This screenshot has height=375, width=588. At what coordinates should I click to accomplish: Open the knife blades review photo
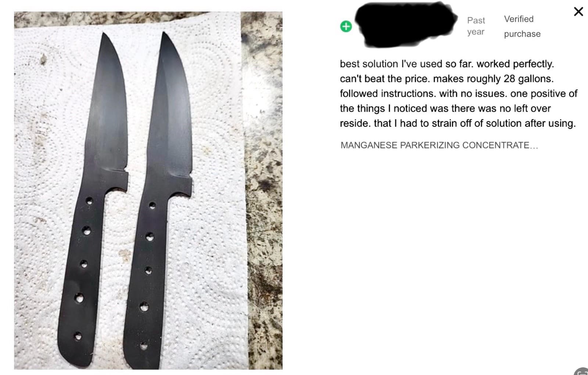[148, 190]
